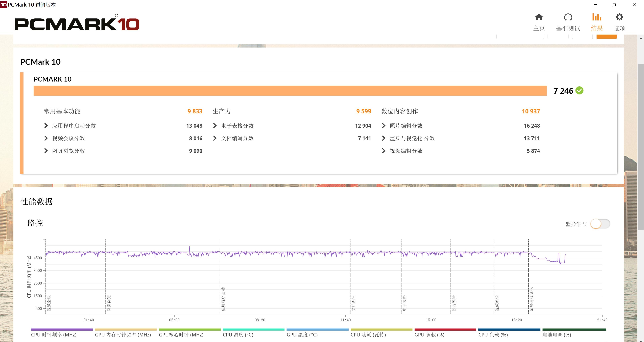Viewport: 644px width, 342px height.
Task: Toggle CPU 温度 (°C) legend entry
Action: point(238,334)
